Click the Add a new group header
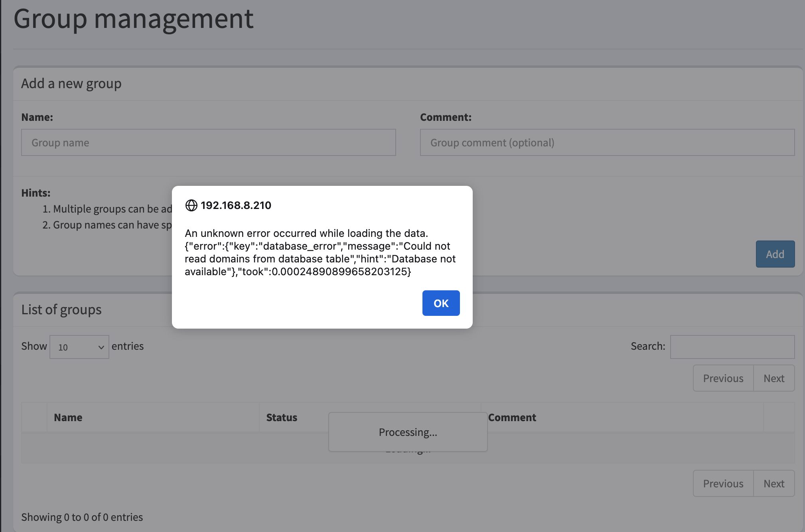 coord(71,83)
